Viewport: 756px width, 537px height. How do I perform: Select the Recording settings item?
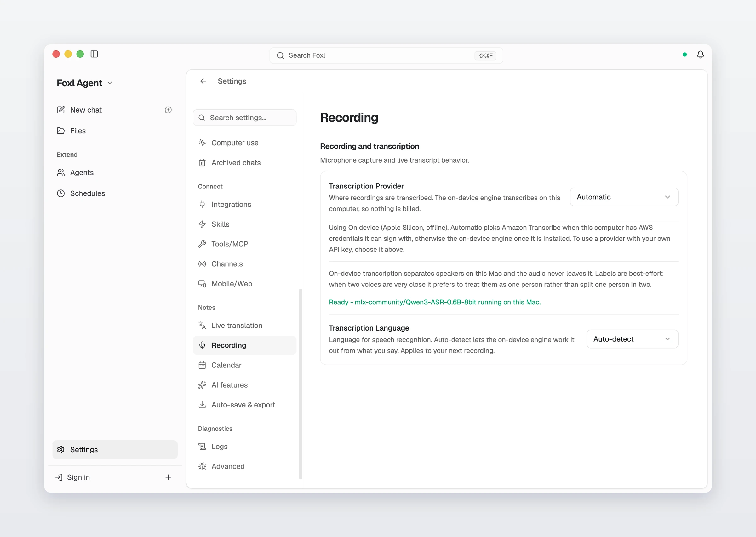point(244,345)
